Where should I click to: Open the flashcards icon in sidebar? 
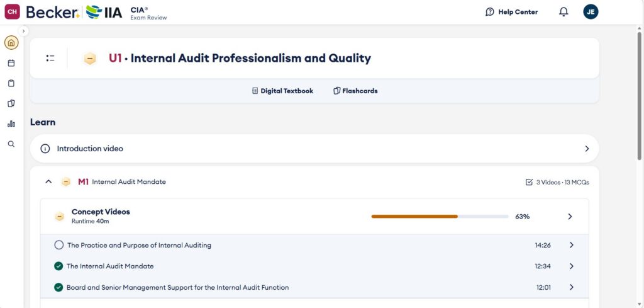(11, 103)
